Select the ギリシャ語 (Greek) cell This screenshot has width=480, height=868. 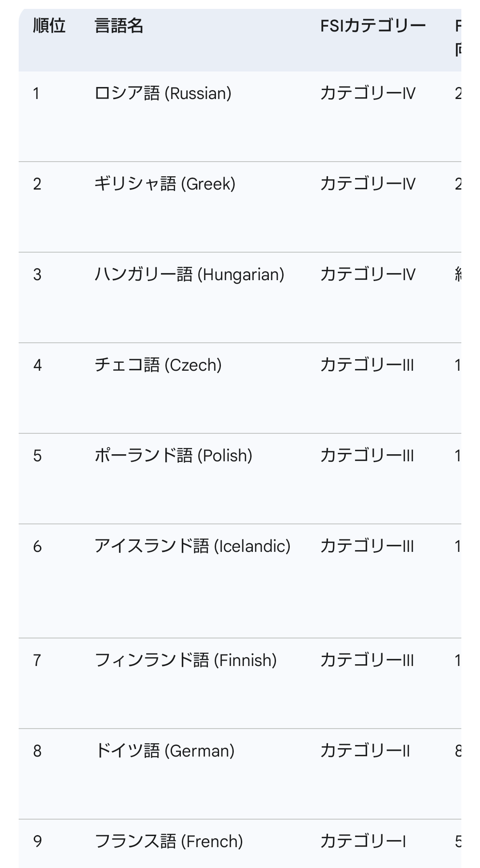164,184
